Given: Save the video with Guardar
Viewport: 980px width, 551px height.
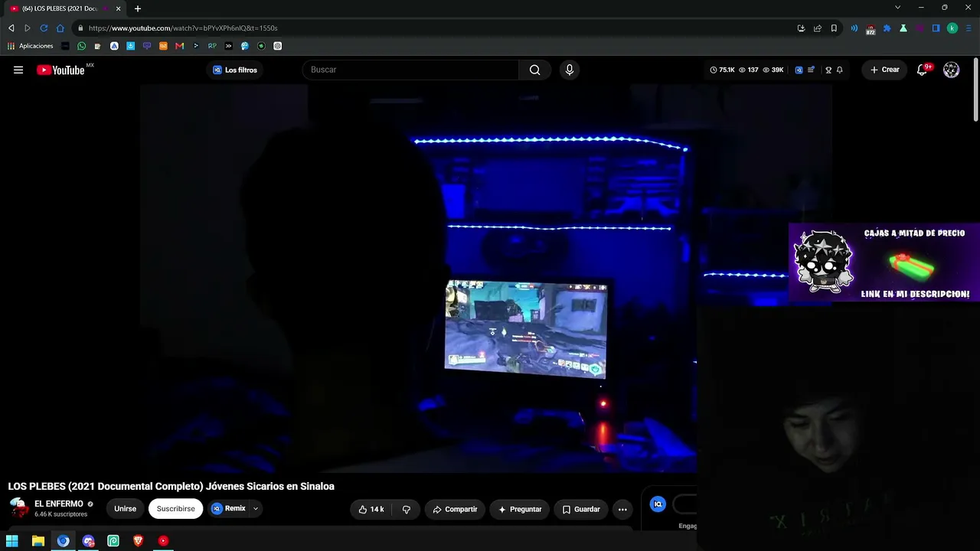Looking at the screenshot, I should tap(581, 509).
